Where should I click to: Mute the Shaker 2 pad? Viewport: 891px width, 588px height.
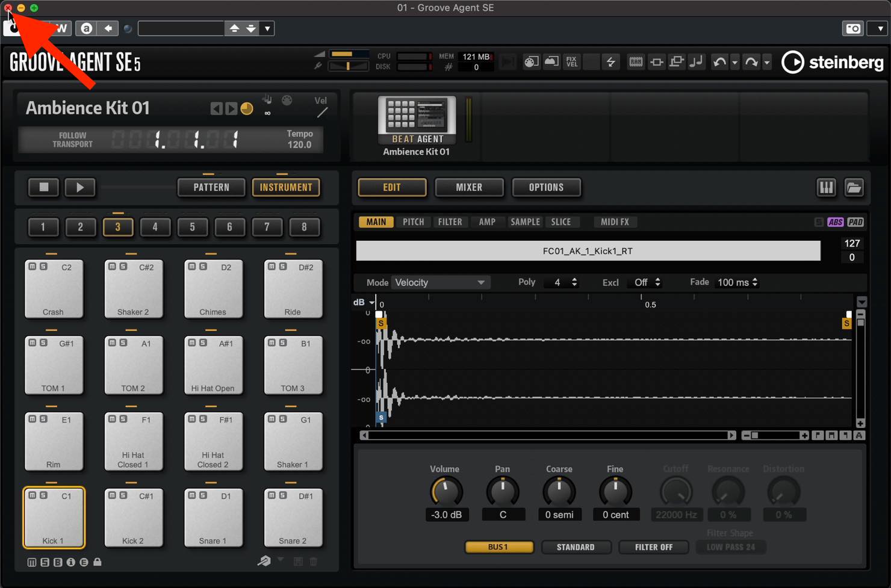[113, 266]
